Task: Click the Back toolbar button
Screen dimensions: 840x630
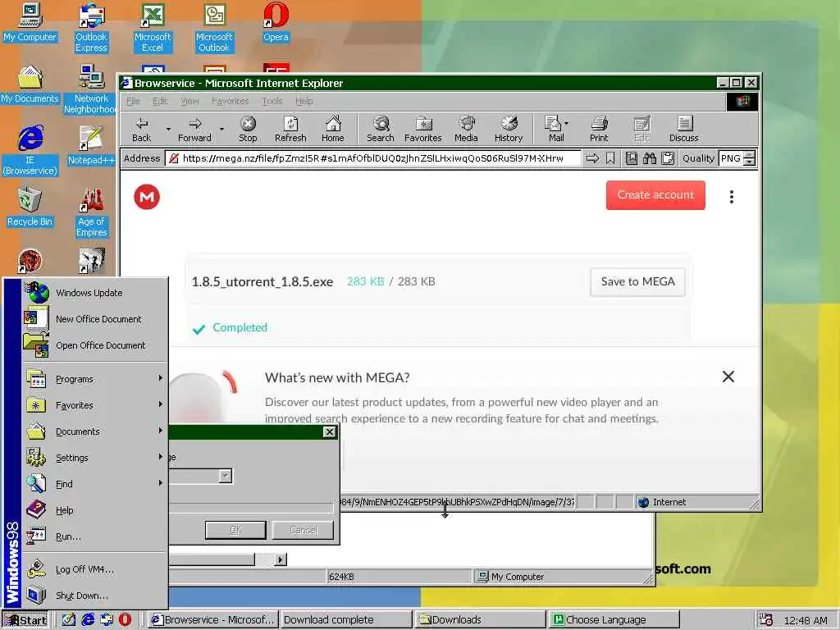Action: (x=141, y=129)
